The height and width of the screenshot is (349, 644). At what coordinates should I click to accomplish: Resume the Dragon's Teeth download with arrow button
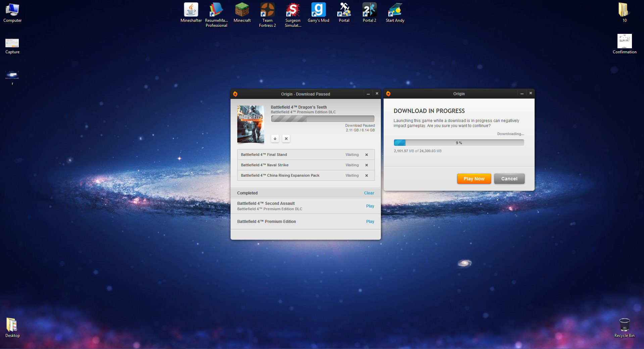point(275,138)
